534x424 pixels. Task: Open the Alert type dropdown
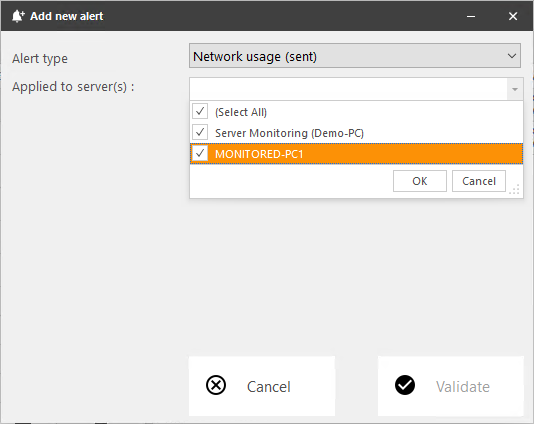coord(355,56)
